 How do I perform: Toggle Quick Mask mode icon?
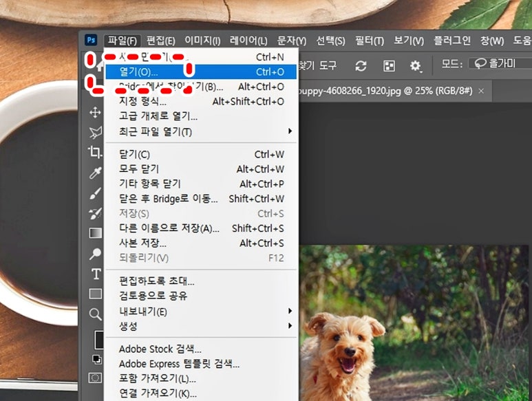[96, 378]
